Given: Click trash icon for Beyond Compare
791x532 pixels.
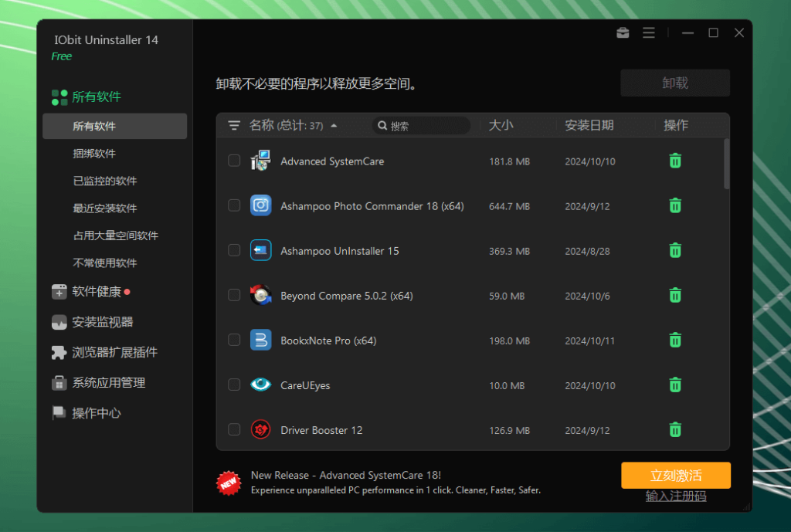Looking at the screenshot, I should (675, 295).
